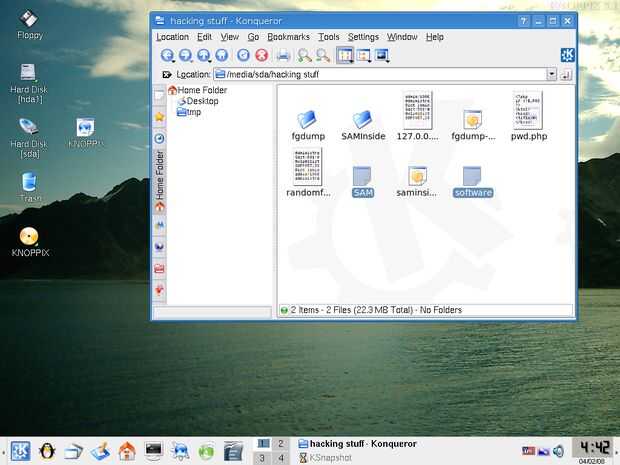Open the Hard Disk [hda1] desktop icon
Viewport: 620px width, 465px height.
click(29, 83)
